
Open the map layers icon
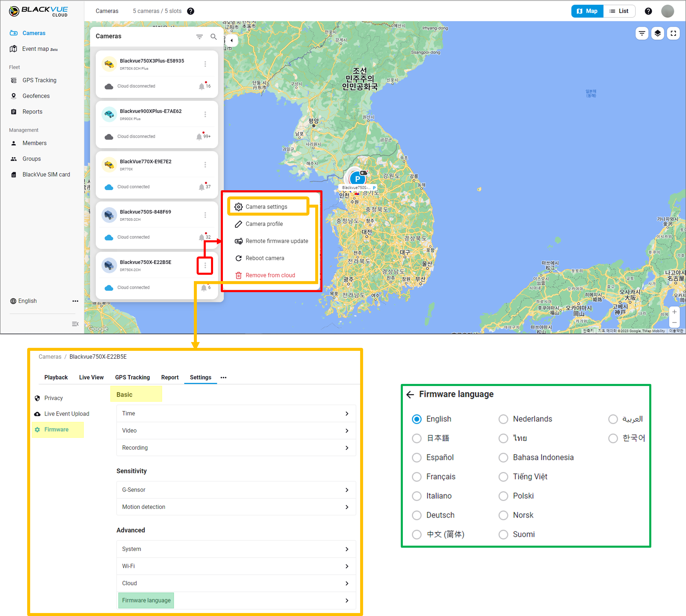(x=658, y=33)
